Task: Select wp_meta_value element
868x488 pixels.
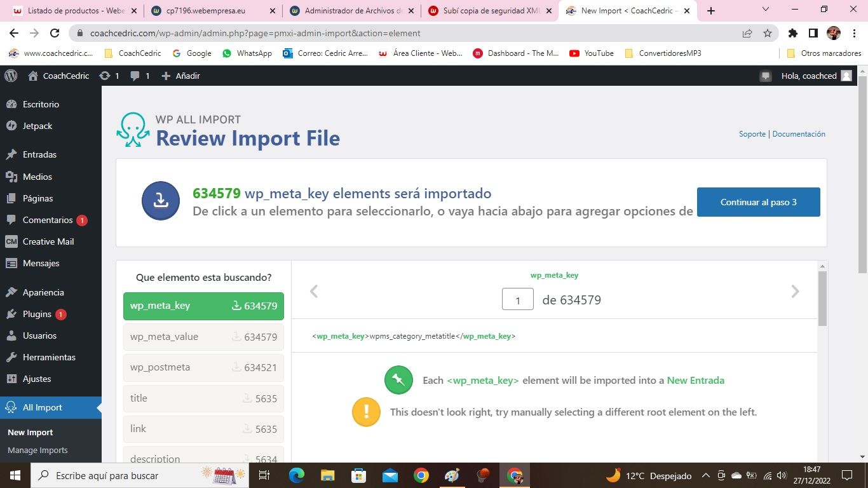Action: click(203, 337)
